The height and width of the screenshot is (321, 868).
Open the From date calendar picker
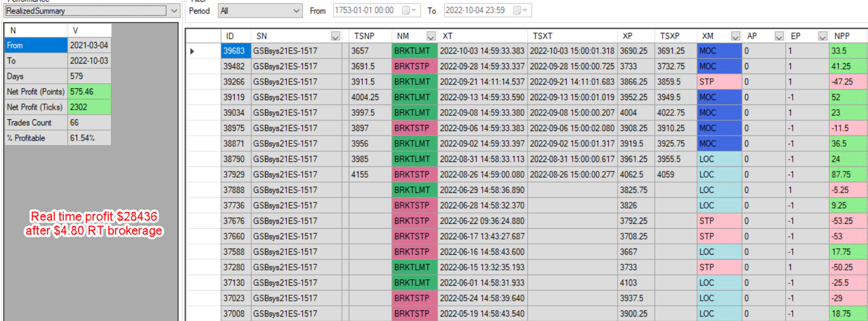410,11
